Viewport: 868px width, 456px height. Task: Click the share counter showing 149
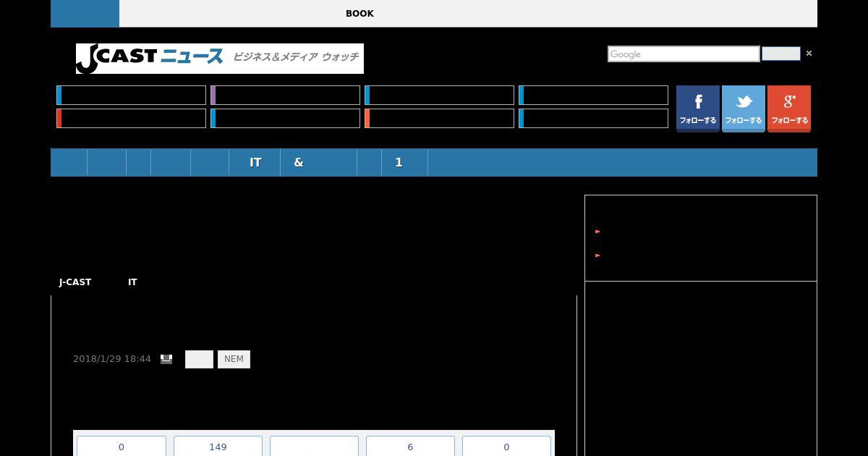point(218,447)
